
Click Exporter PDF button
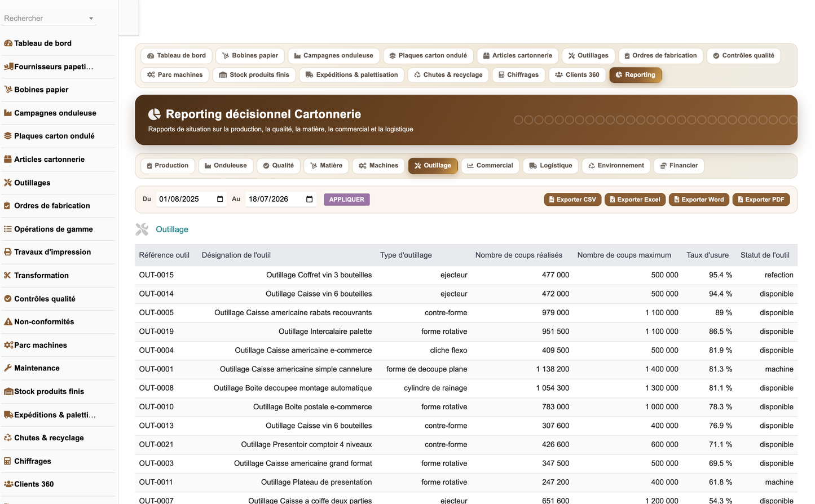tap(761, 200)
